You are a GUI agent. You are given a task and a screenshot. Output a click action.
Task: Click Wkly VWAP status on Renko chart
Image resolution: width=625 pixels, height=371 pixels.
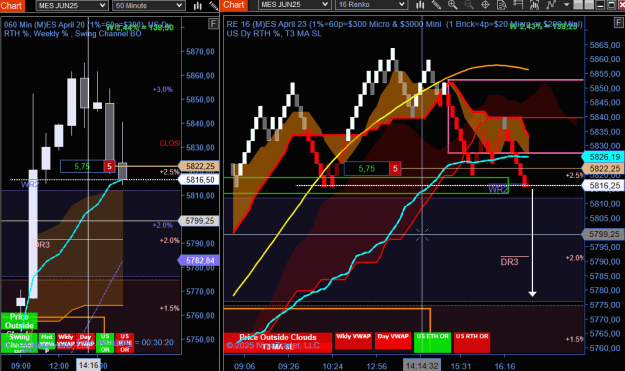353,341
